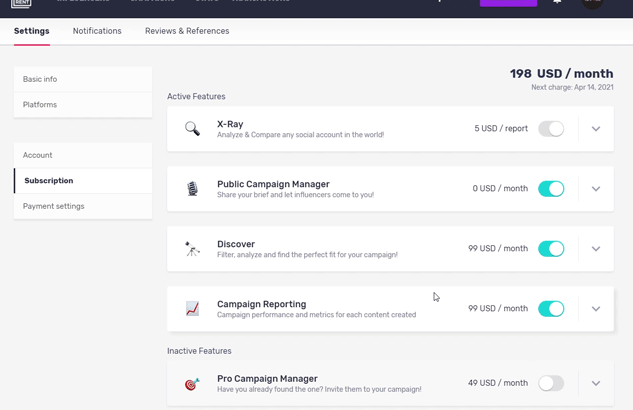Click the 198 USD / month total
633x410 pixels.
pos(561,73)
